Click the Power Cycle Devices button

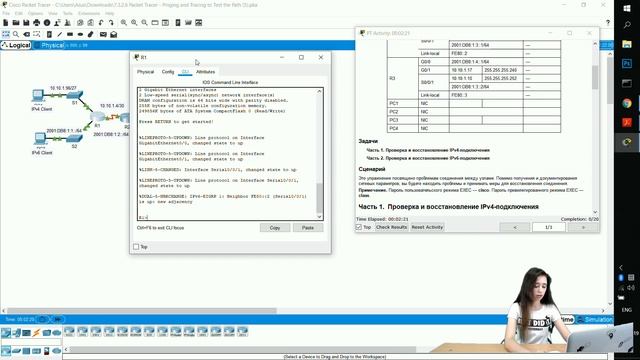coord(42,320)
